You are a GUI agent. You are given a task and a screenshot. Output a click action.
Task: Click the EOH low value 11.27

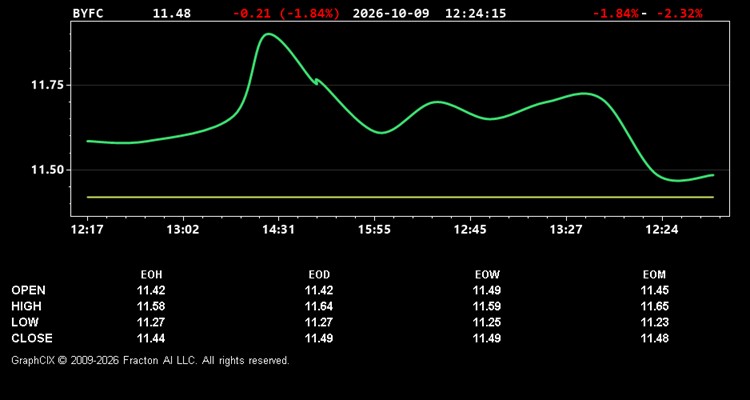pos(151,322)
